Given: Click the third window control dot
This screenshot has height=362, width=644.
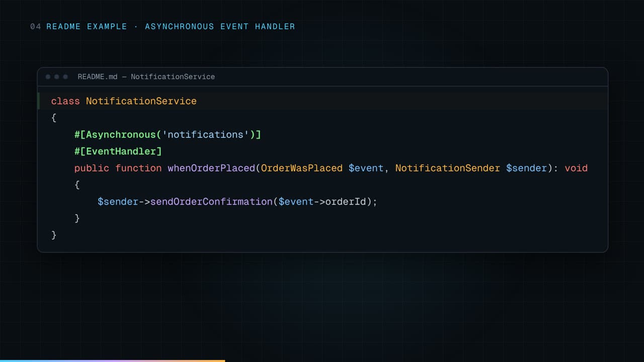Looking at the screenshot, I should click(x=65, y=77).
